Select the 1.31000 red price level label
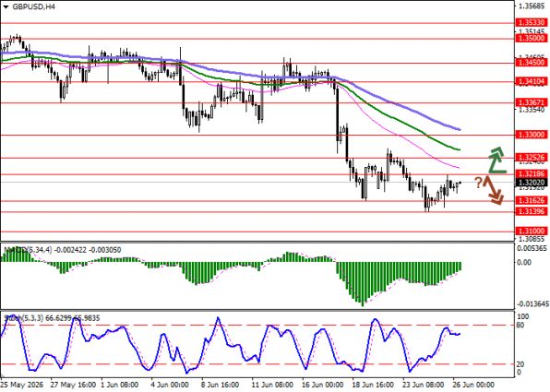Screen dimensions: 550x392 pos(531,232)
